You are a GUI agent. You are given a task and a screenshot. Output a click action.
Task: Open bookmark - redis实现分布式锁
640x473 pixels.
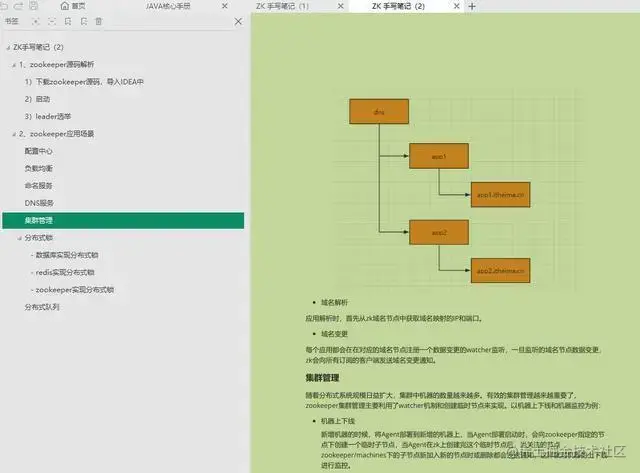[63, 273]
